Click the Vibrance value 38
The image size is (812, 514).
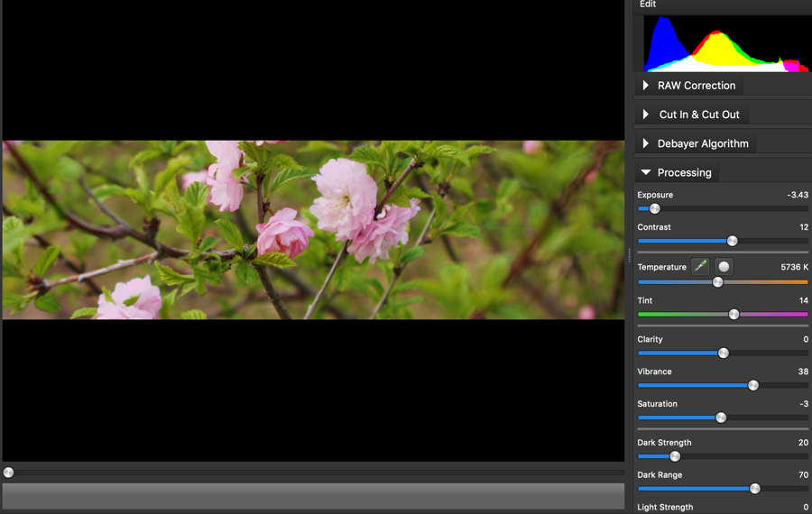(803, 372)
